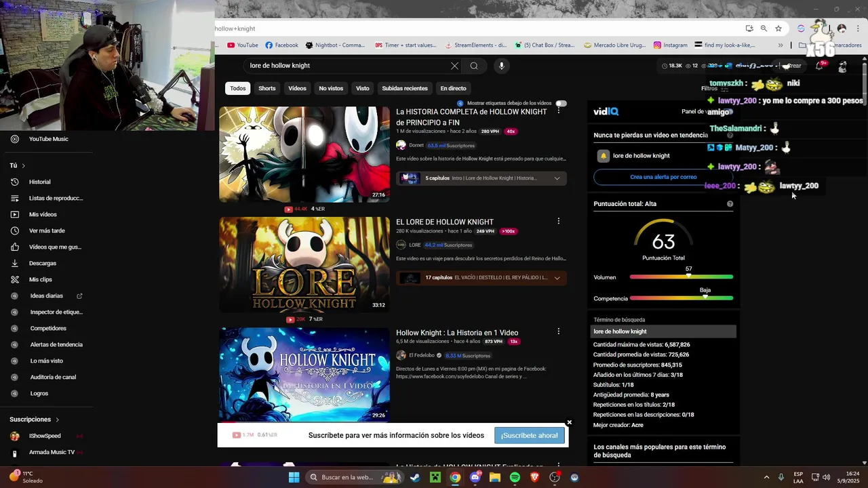Click the Competencia score slider marker
The width and height of the screenshot is (868, 488).
pos(705,297)
